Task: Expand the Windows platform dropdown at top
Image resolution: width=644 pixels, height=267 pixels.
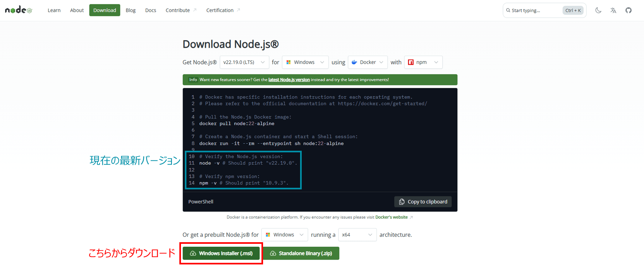Action: point(305,62)
